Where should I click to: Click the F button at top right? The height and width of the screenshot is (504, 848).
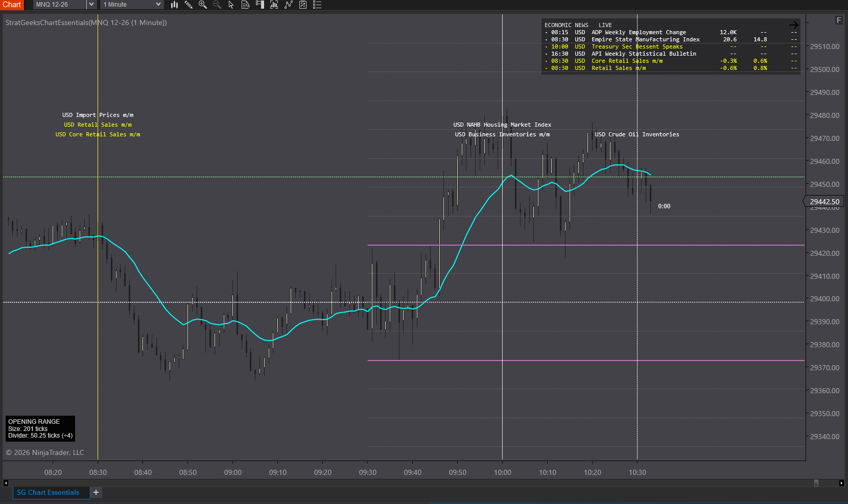(839, 20)
